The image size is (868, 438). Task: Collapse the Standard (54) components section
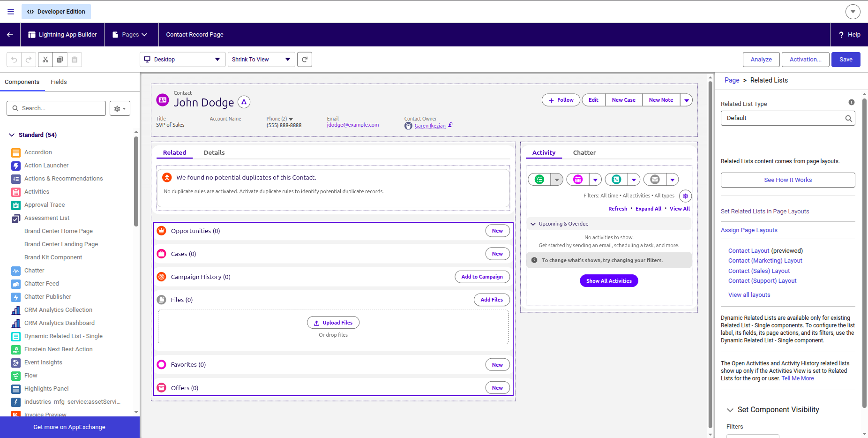click(x=12, y=135)
